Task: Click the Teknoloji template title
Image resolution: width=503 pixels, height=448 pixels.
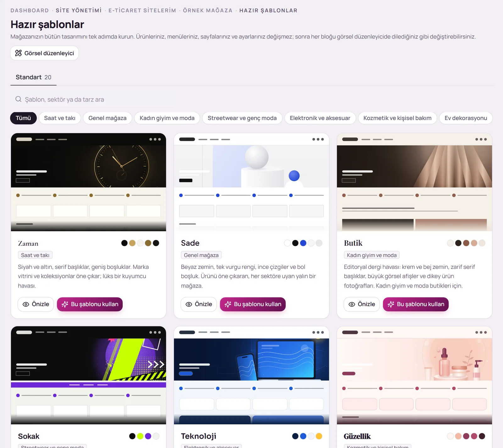Action: click(x=199, y=436)
